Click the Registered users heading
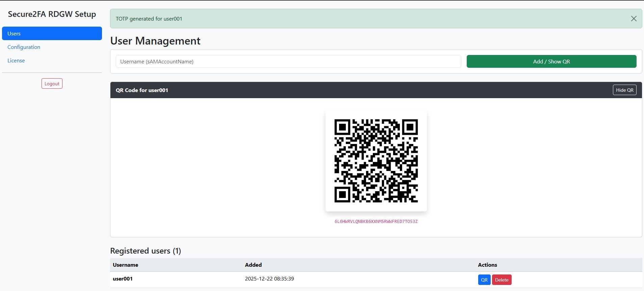The height and width of the screenshot is (291, 644). (x=146, y=251)
